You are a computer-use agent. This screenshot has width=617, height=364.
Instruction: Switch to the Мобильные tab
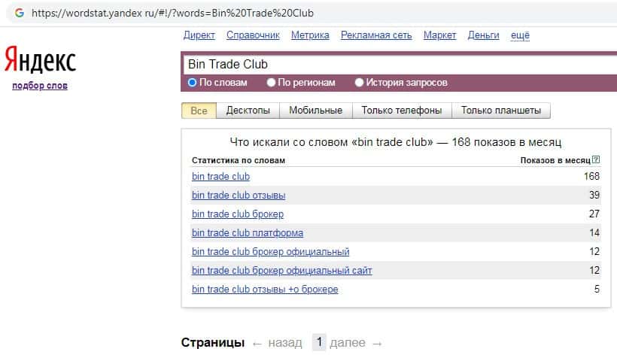[x=315, y=111]
